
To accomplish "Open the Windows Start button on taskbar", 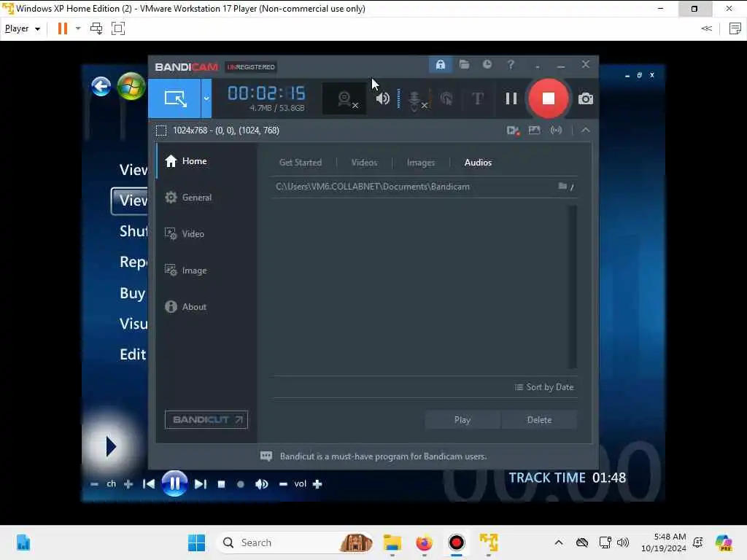I will coord(196,542).
